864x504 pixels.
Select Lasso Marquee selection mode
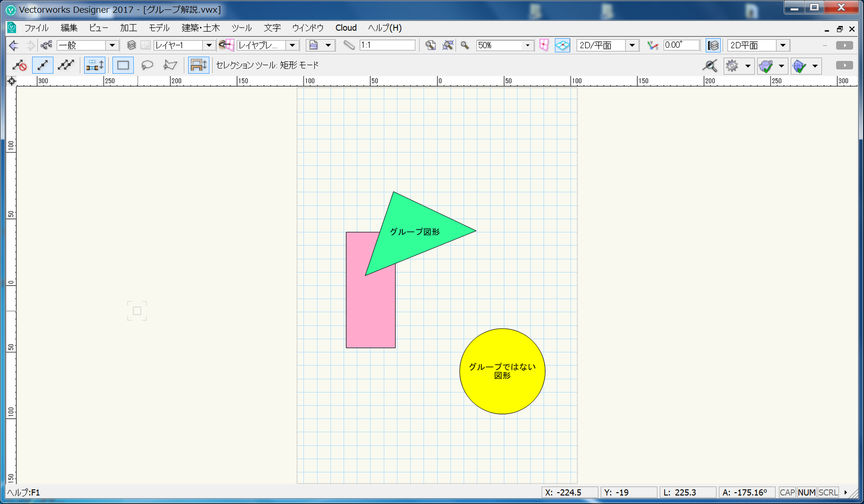pyautogui.click(x=147, y=65)
